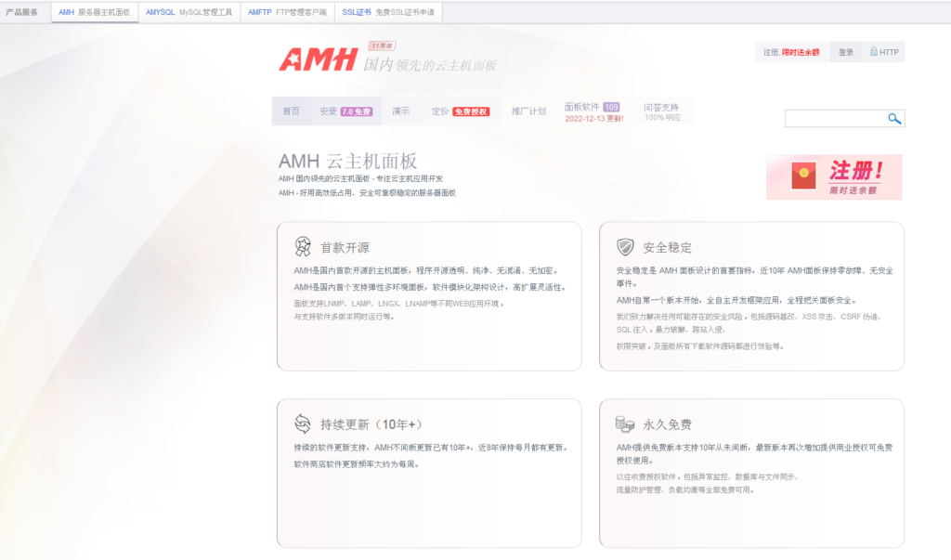Click the 11周年 anniversary badge
The height and width of the screenshot is (560, 951).
coord(382,46)
